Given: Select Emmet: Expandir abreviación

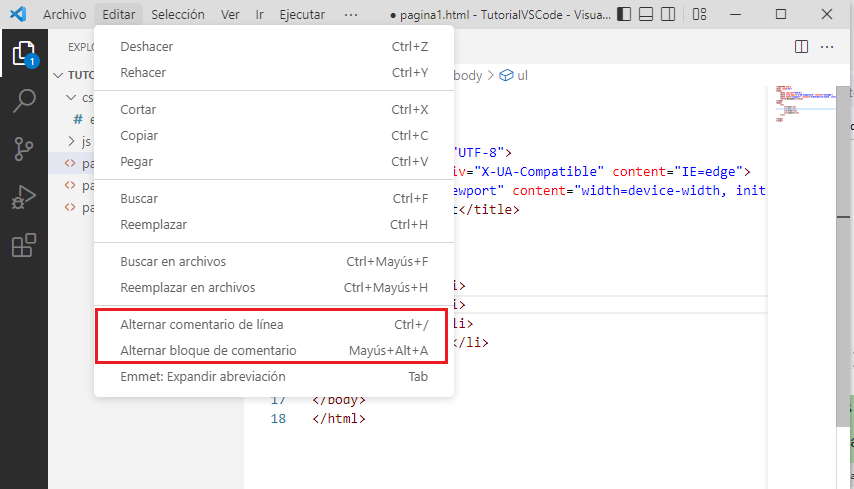Looking at the screenshot, I should tap(274, 377).
